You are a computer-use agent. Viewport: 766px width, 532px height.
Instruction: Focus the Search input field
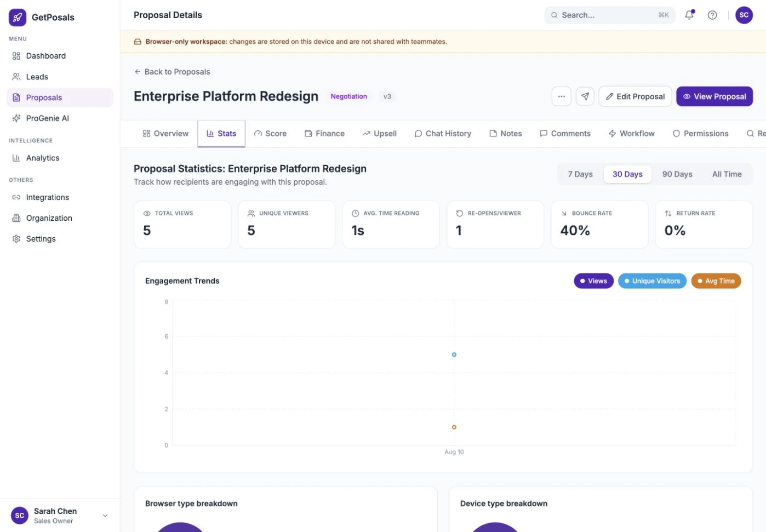pos(610,15)
